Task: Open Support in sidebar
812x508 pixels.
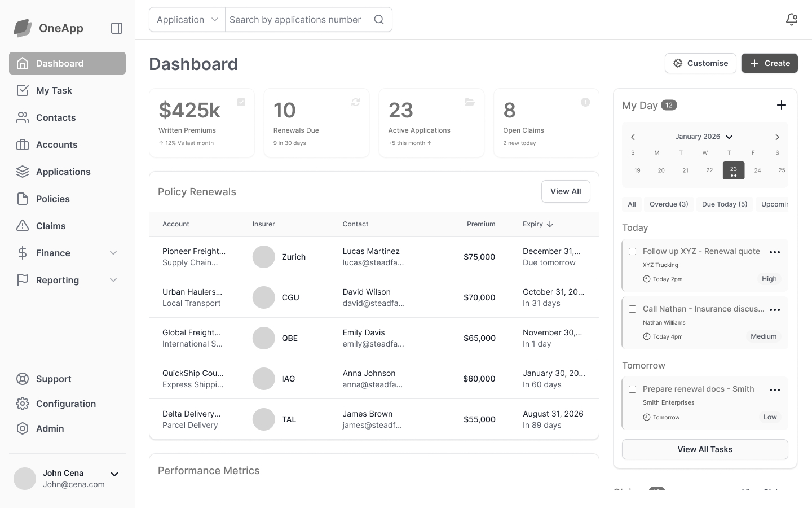Action: (x=67, y=379)
